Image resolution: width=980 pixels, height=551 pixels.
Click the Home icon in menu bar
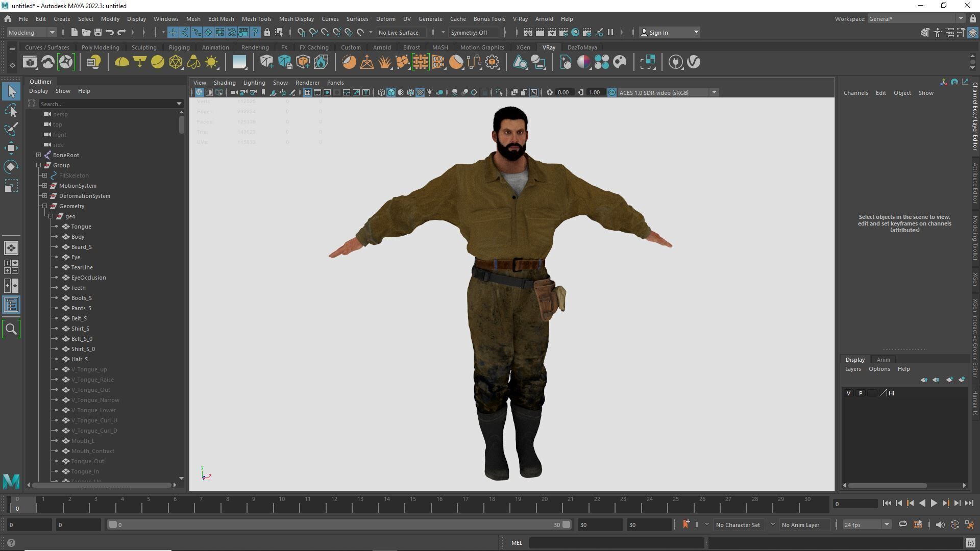click(8, 19)
